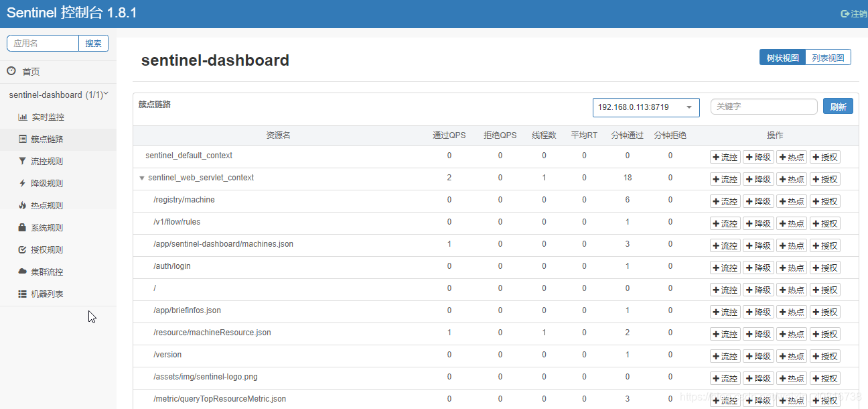
Task: Click the 集群流控 cloud icon
Action: (23, 272)
